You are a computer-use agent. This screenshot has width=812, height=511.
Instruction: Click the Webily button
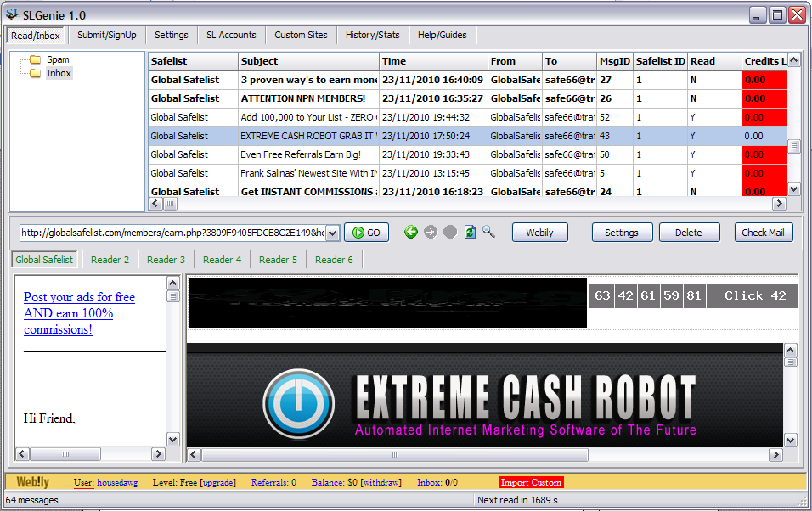[539, 233]
